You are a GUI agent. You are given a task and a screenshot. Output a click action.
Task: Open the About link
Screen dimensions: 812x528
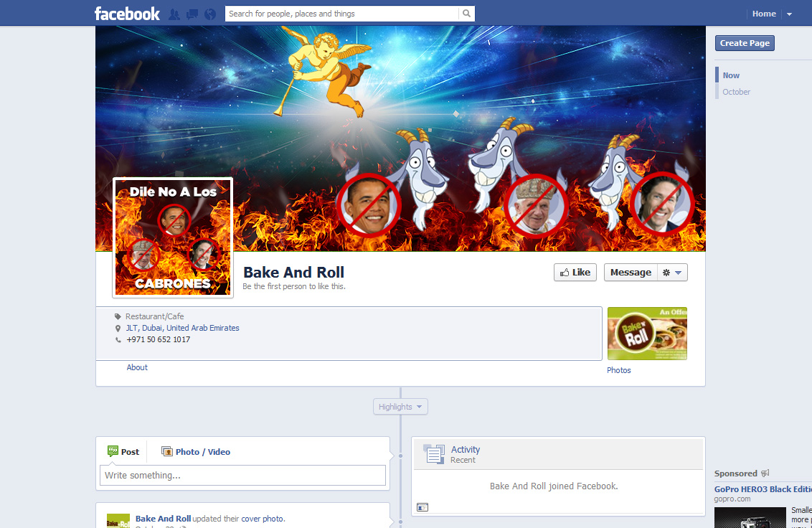[x=137, y=367]
